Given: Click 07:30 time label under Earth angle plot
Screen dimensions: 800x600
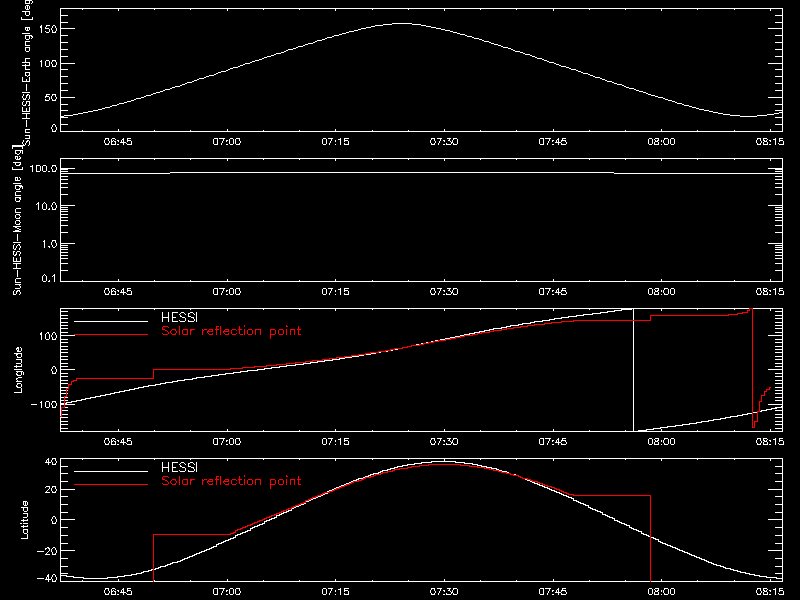Looking at the screenshot, I should tap(444, 142).
